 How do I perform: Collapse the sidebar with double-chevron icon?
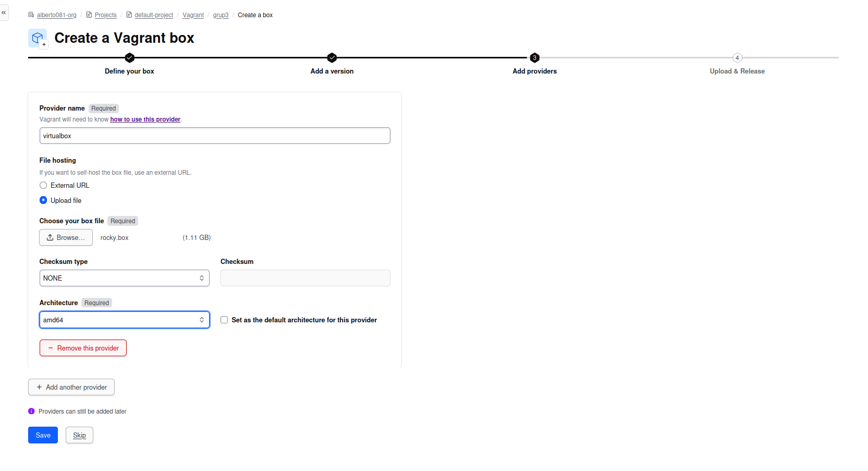(4, 13)
